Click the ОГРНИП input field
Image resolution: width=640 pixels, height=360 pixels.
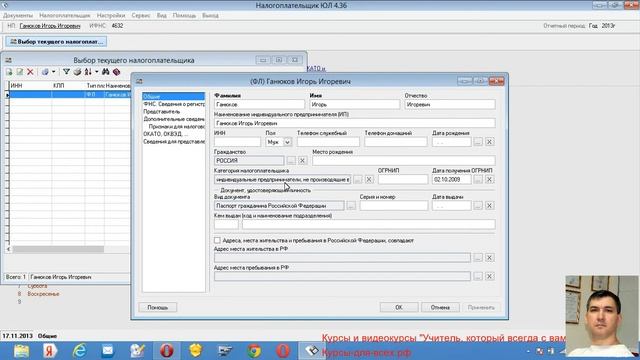click(403, 180)
